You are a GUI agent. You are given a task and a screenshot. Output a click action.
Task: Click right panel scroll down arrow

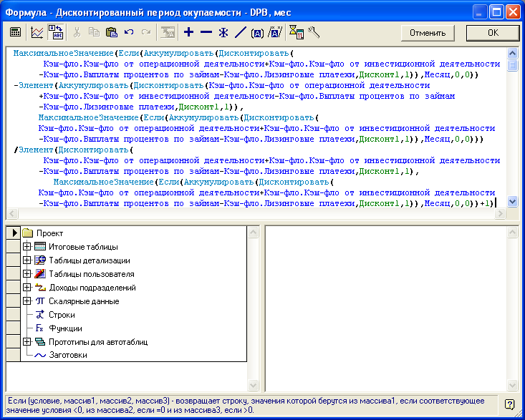[512, 385]
